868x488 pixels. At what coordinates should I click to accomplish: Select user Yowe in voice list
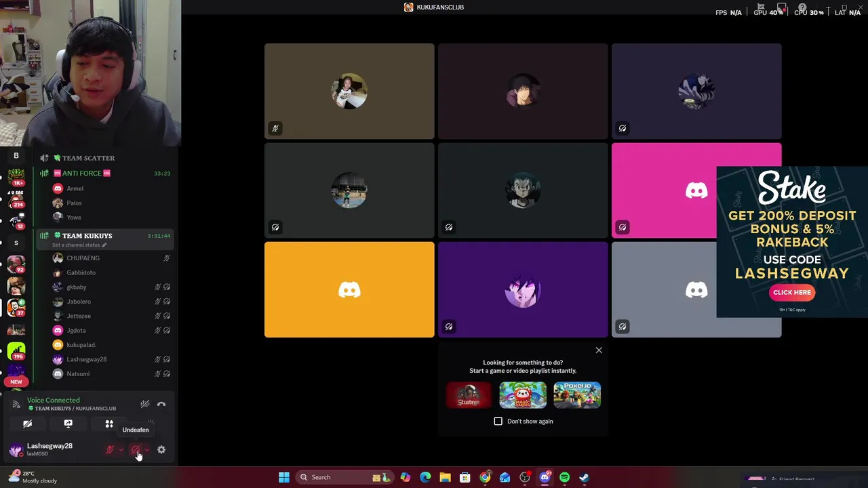(112, 218)
